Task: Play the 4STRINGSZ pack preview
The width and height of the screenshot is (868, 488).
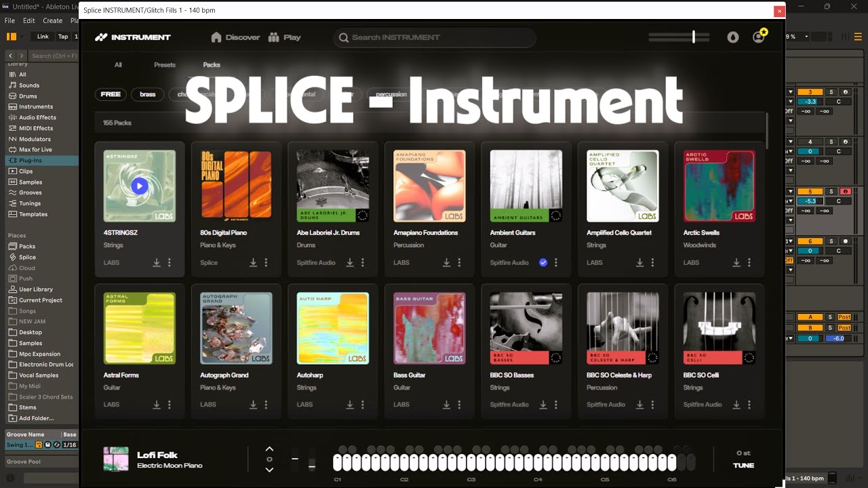Action: (x=139, y=186)
